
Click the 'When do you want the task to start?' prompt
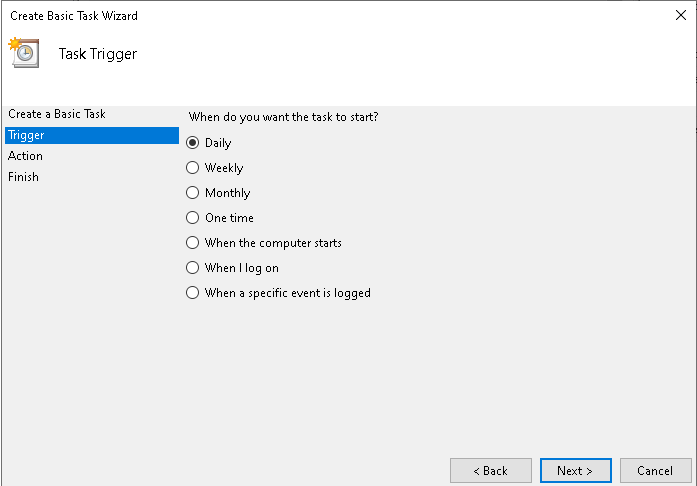(283, 117)
